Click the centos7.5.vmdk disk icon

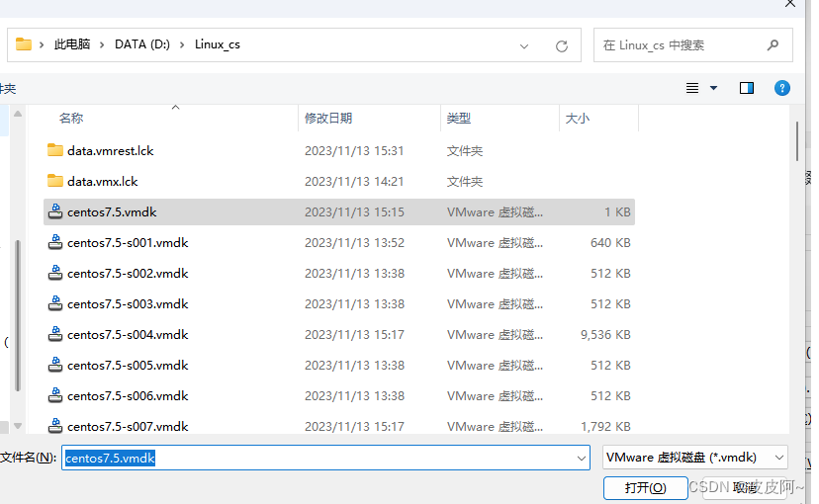54,211
